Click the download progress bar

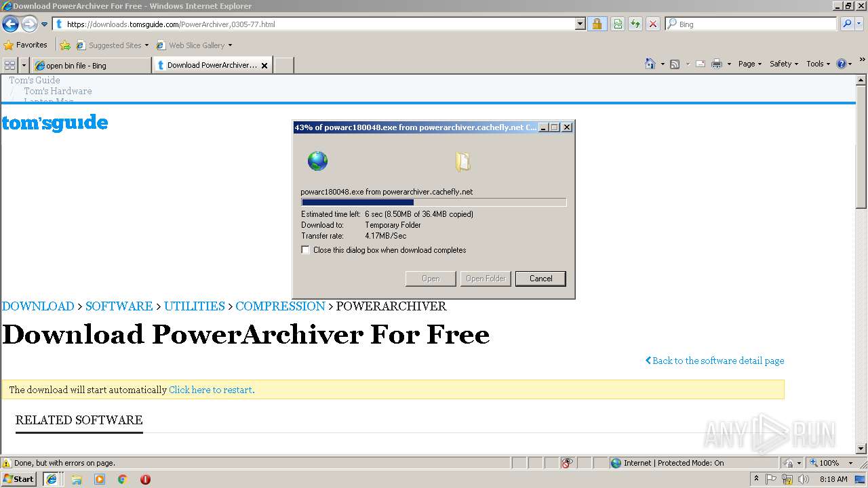(433, 202)
